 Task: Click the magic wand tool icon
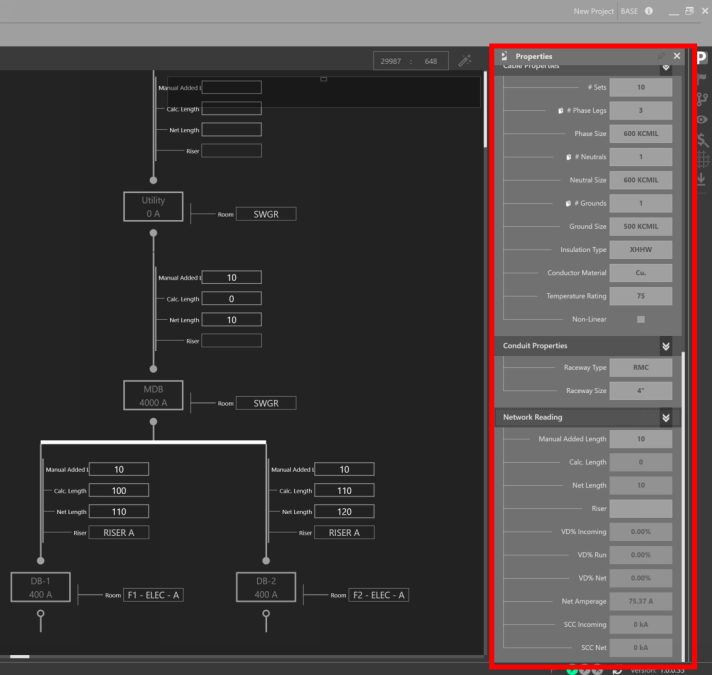point(465,60)
